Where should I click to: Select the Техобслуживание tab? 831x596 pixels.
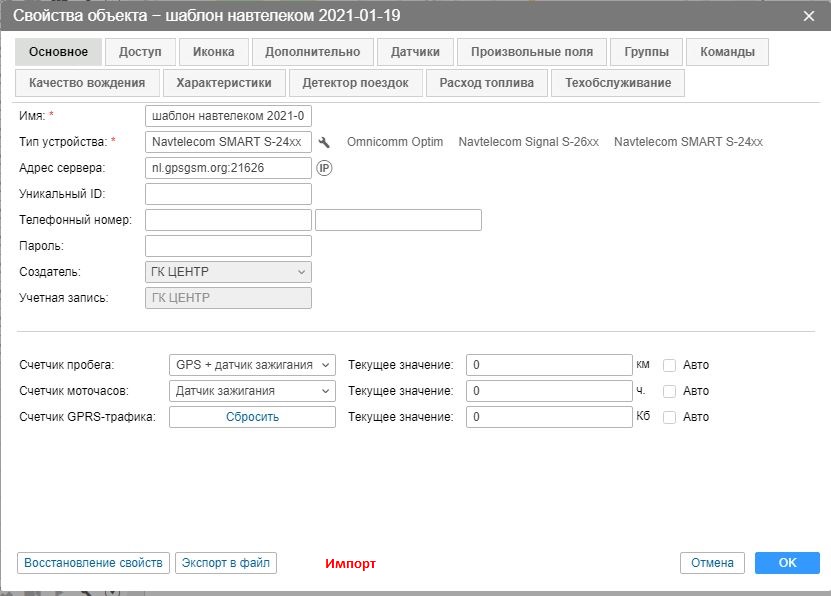point(618,83)
